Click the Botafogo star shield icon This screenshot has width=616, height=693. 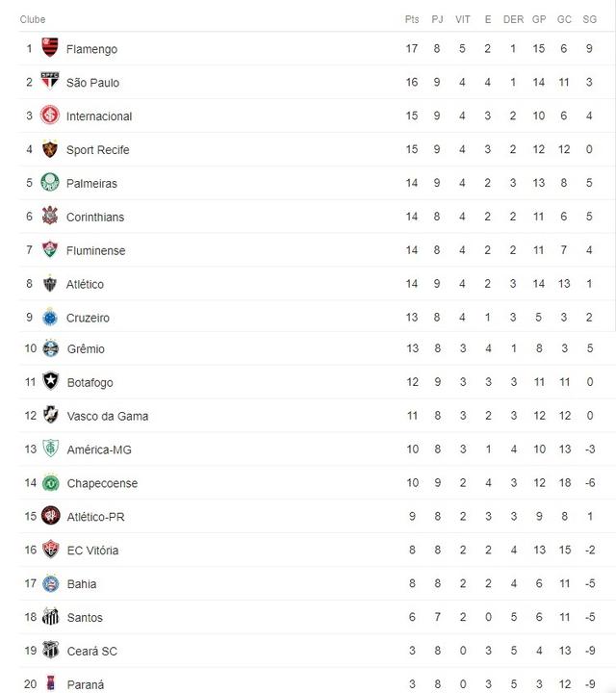click(50, 382)
